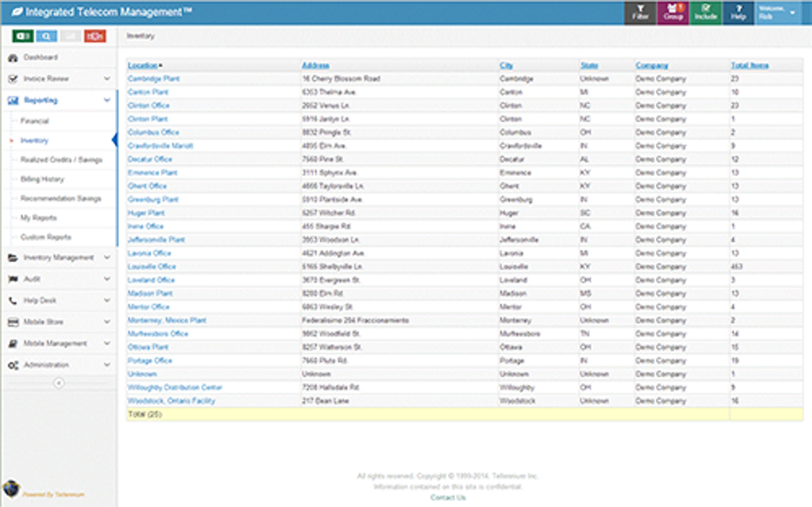Sort by City column header
This screenshot has width=812, height=507.
point(506,66)
